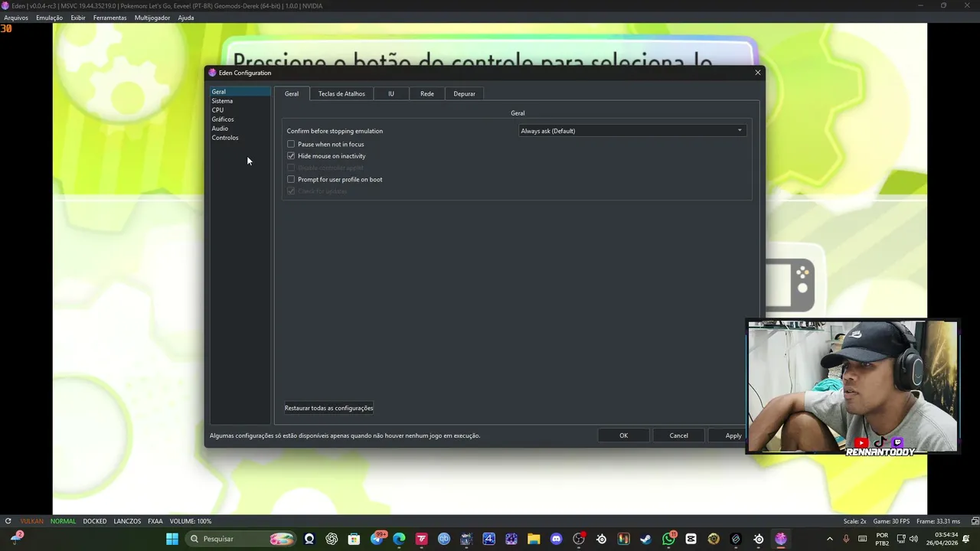Click LANCZOS filter in the status bar
Image resolution: width=980 pixels, height=551 pixels.
coord(127,521)
